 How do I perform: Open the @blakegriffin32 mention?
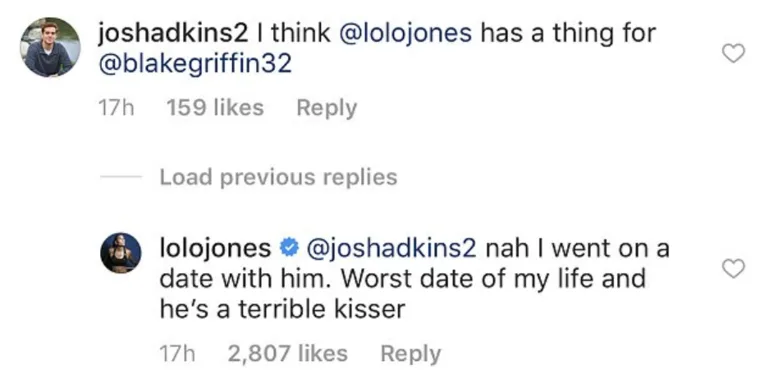tap(195, 64)
